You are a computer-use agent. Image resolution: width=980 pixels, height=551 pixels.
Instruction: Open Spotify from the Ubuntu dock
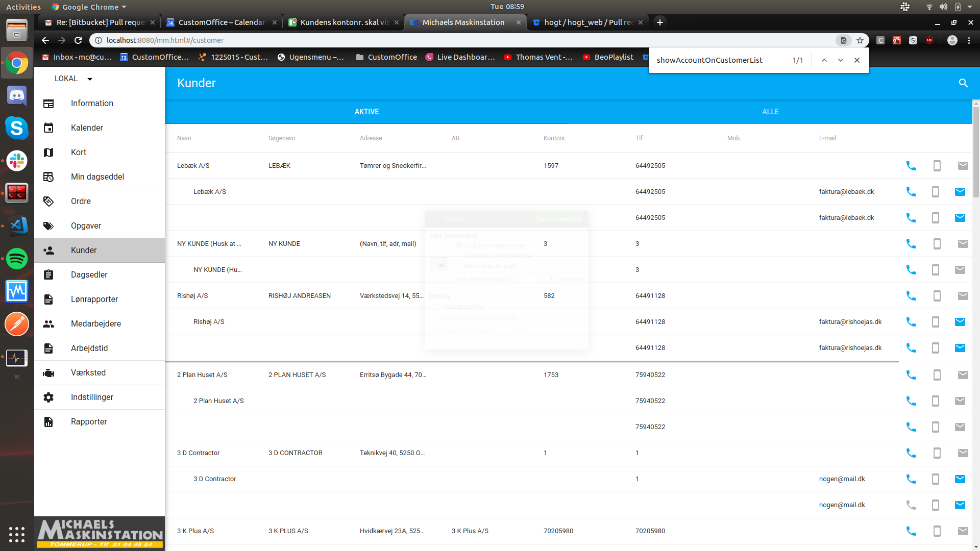pos(16,259)
